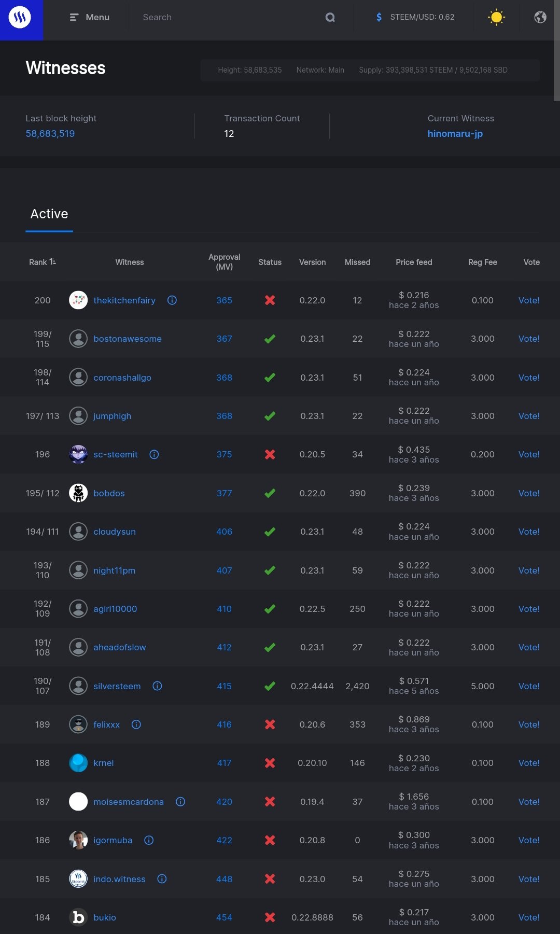The image size is (560, 934).
Task: Open last block height 58,683,519
Action: 50,133
